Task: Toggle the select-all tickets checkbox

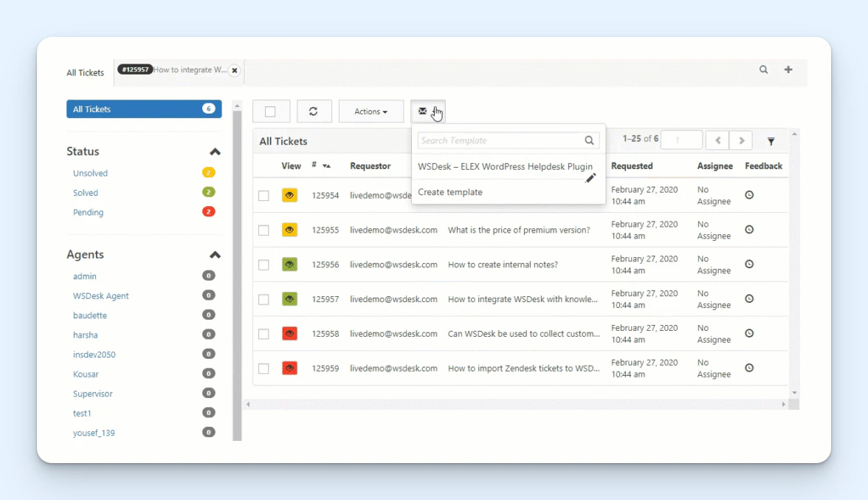Action: pyautogui.click(x=271, y=111)
